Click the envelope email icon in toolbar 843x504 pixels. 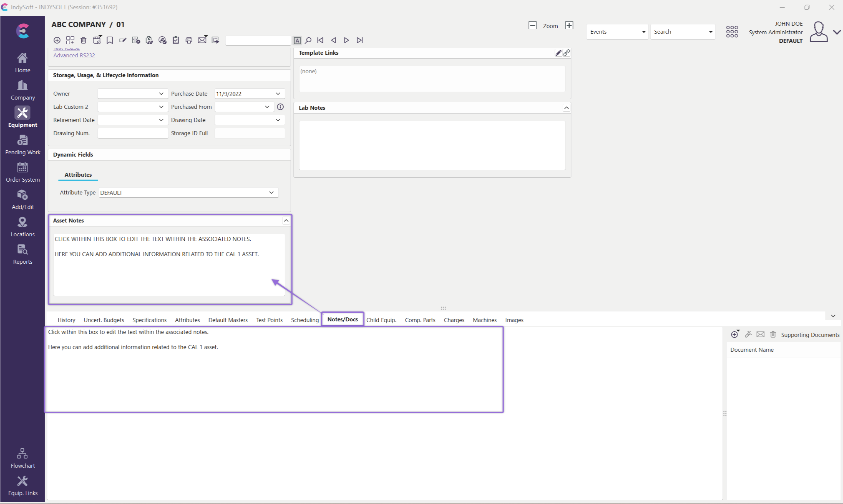click(x=203, y=40)
